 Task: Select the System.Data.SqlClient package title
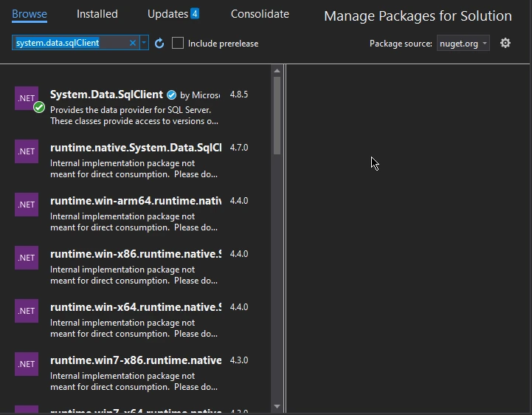106,95
